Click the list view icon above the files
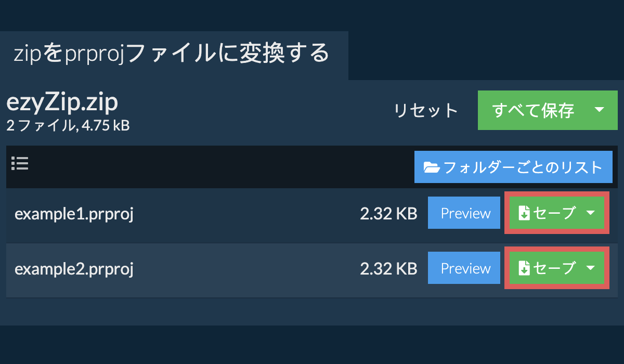This screenshot has width=624, height=364. 20,164
